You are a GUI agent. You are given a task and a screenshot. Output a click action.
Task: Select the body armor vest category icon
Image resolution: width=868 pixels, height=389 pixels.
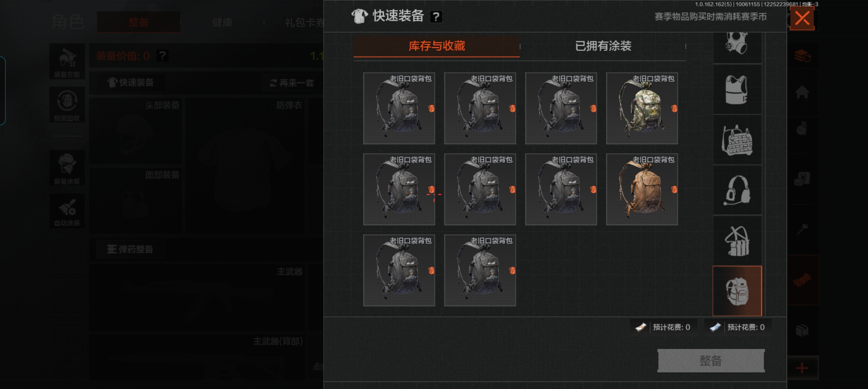click(737, 89)
